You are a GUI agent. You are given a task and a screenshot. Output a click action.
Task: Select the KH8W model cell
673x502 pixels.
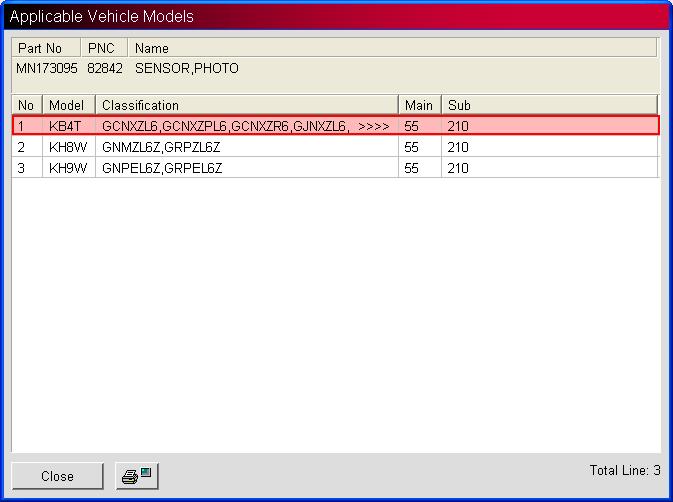(x=68, y=147)
